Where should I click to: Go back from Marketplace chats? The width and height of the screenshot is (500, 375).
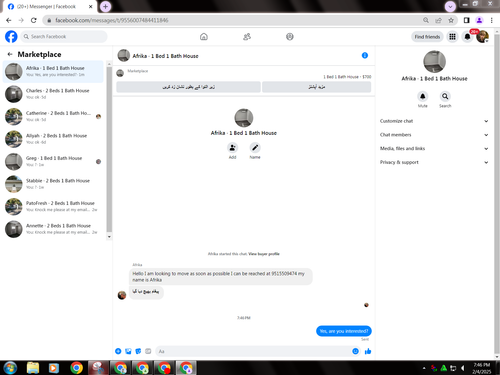(10, 54)
